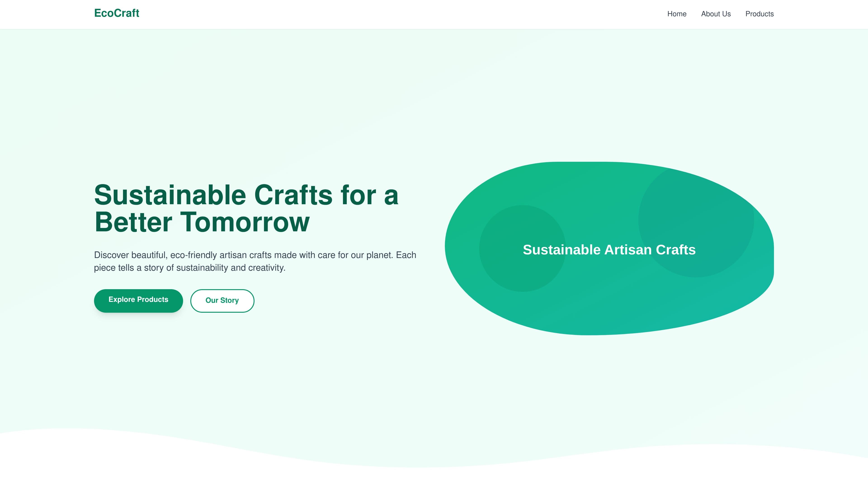Click 'sustainability' in the description text
The image size is (868, 488).
[x=202, y=268]
